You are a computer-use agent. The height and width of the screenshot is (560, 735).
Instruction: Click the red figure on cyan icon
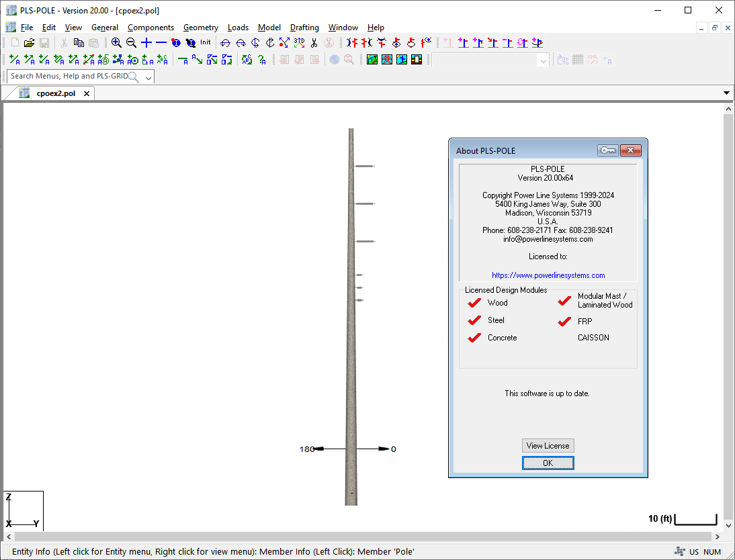click(x=387, y=60)
